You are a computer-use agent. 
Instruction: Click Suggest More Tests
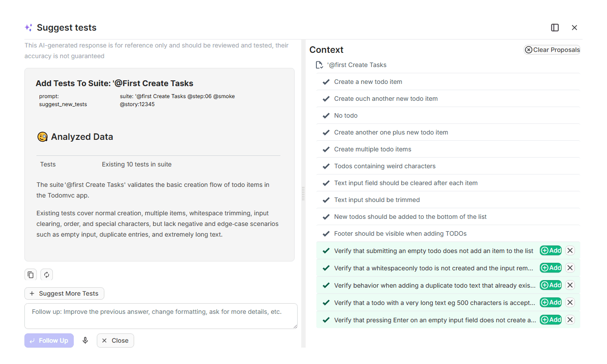coord(64,293)
